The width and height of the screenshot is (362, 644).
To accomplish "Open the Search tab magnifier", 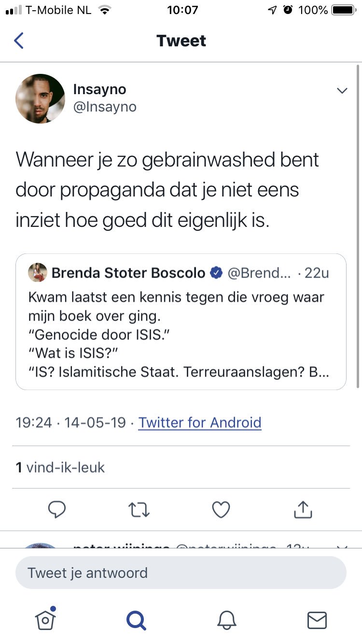I will 136,619.
